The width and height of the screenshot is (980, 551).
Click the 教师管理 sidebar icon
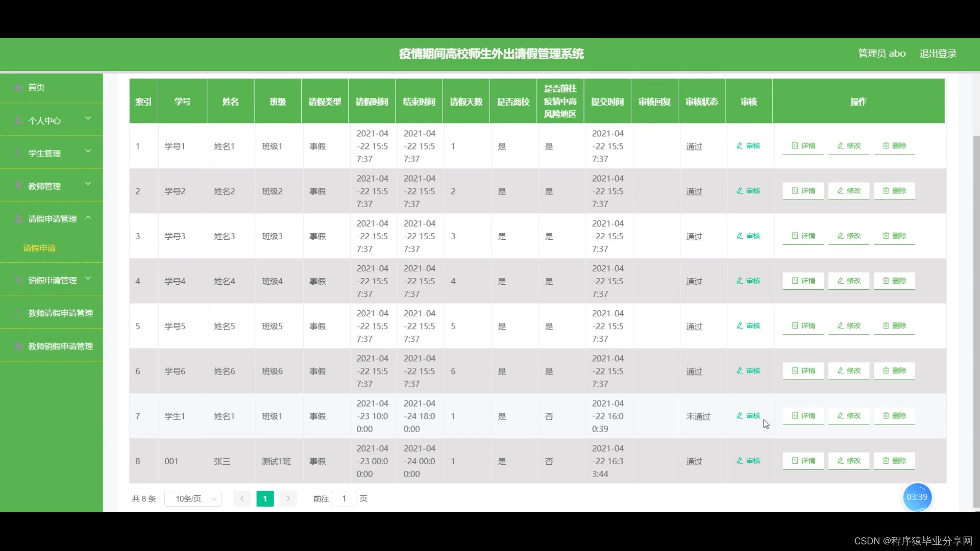pyautogui.click(x=19, y=186)
